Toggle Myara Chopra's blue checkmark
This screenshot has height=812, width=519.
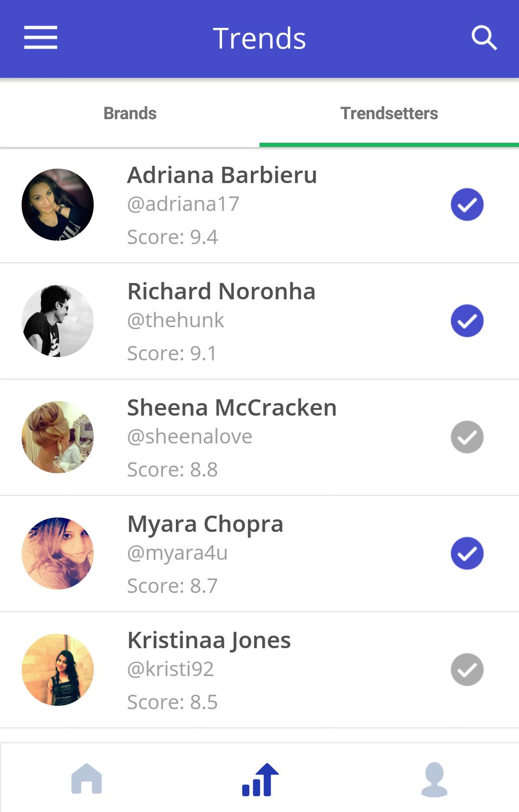[x=467, y=554]
